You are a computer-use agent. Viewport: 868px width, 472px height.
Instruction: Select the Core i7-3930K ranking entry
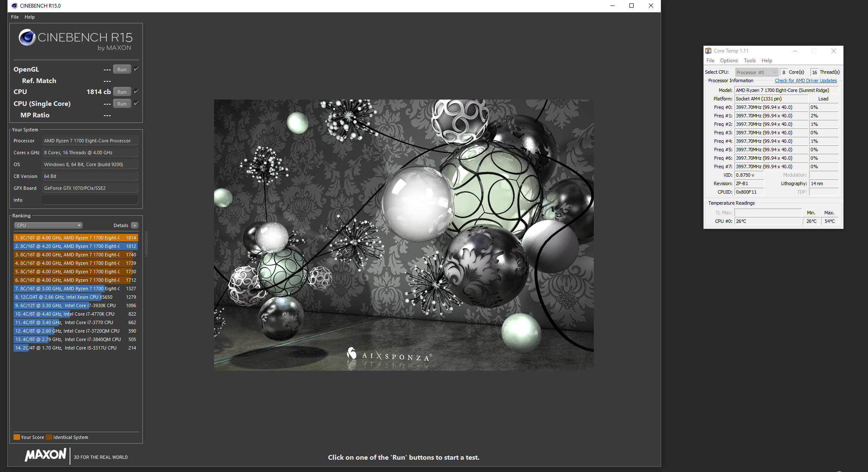point(75,305)
